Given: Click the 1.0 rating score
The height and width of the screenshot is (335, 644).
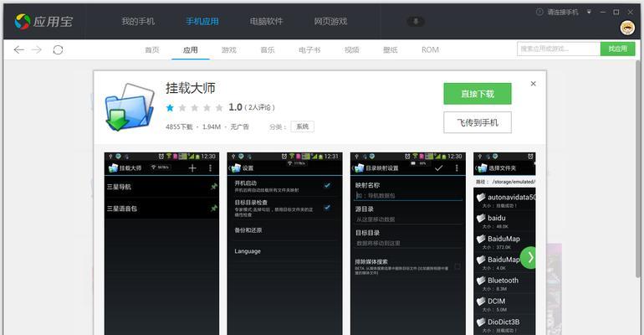Looking at the screenshot, I should coord(235,107).
